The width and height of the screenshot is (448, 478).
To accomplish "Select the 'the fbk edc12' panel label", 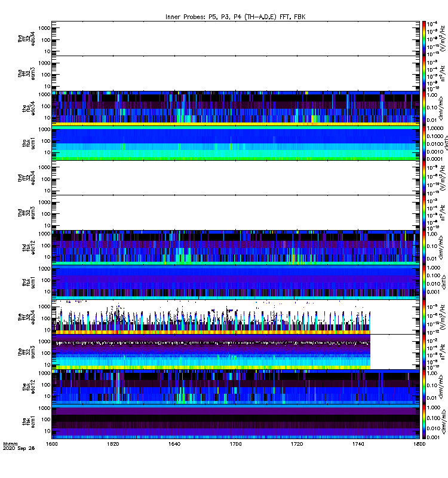I will click(29, 387).
